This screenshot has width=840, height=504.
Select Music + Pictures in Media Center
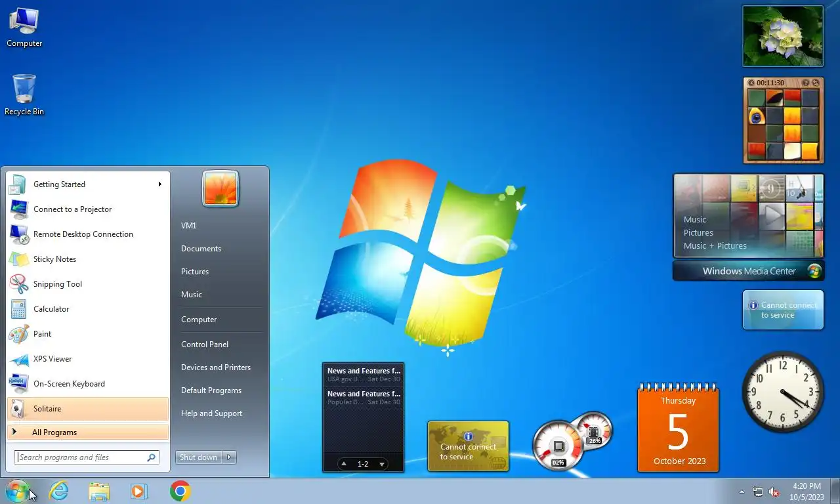(715, 246)
